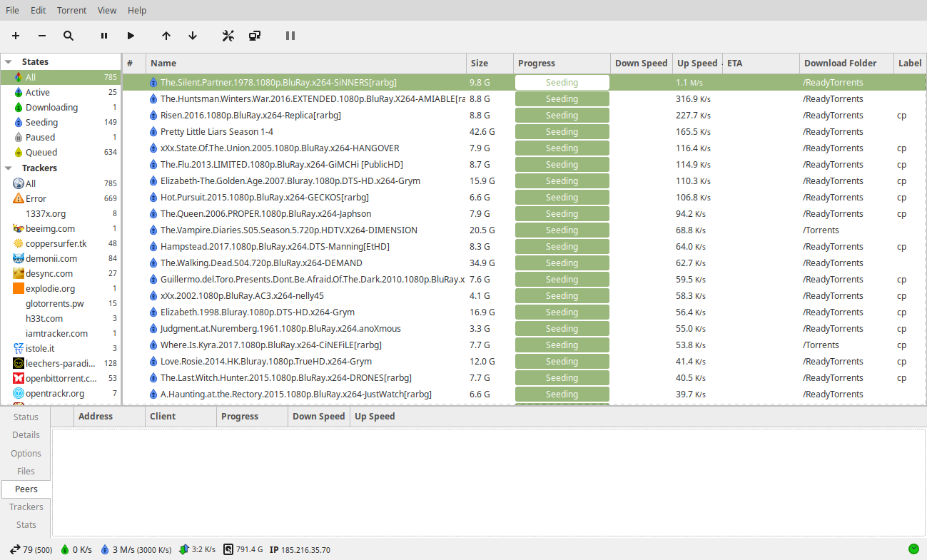Click the Add torrent plus icon
927x560 pixels.
coord(16,36)
